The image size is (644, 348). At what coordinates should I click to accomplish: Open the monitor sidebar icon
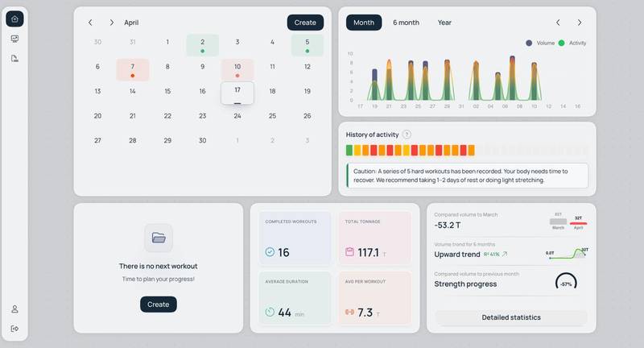tap(14, 39)
